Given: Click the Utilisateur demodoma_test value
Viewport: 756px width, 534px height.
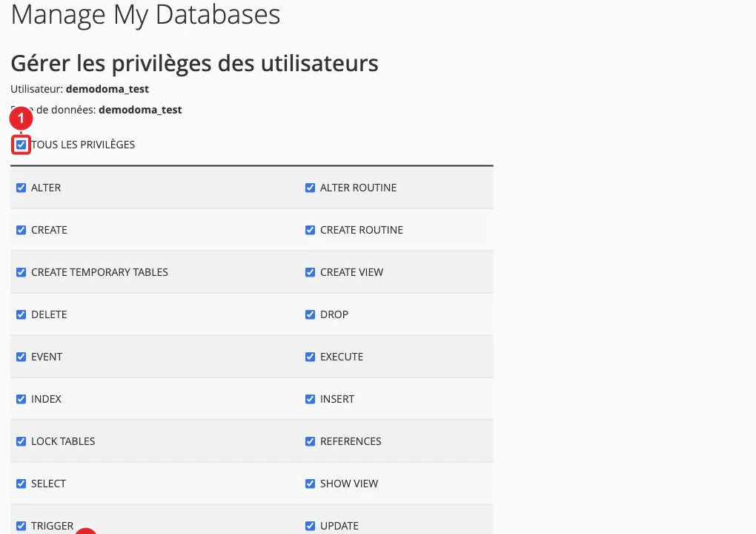Looking at the screenshot, I should click(107, 89).
